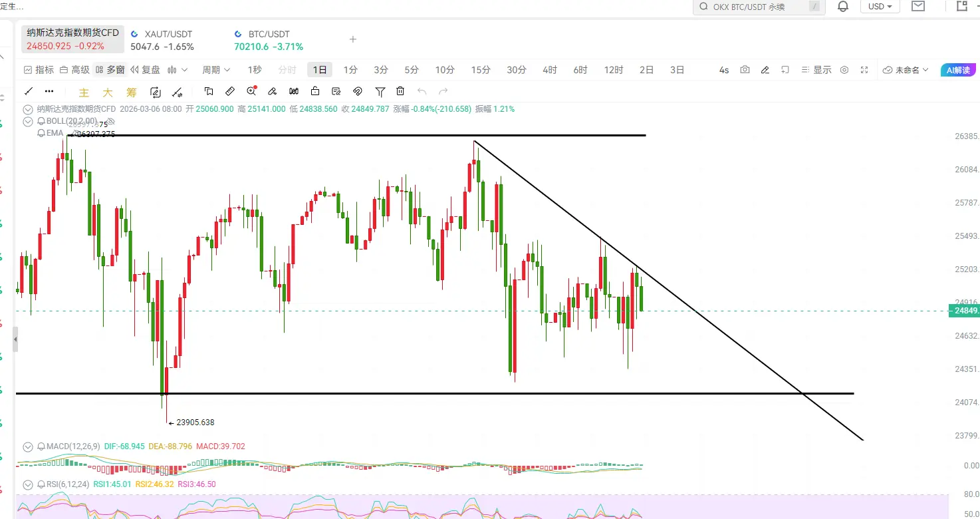This screenshot has width=980, height=519.
Task: Click the panel layout icon in top-right
Action: (961, 7)
